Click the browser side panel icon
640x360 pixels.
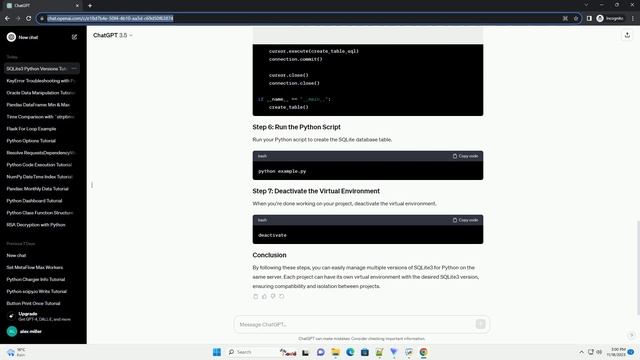pos(589,18)
